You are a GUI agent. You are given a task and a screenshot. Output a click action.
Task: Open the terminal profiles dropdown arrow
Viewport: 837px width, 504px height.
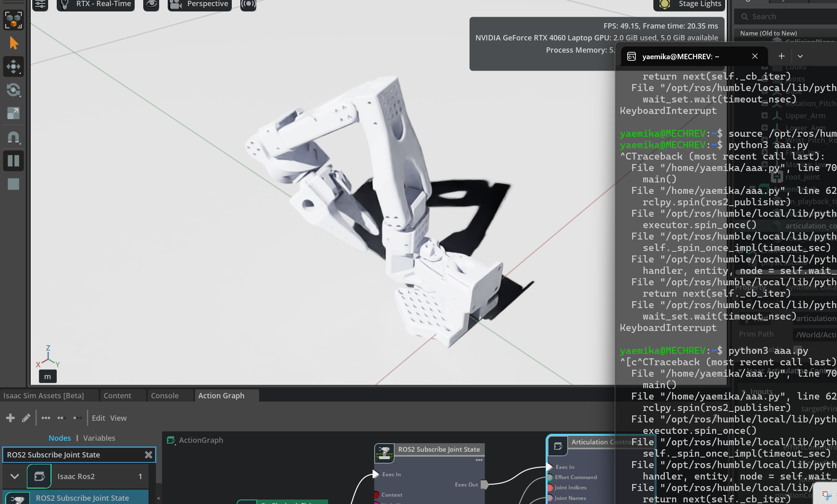click(800, 56)
